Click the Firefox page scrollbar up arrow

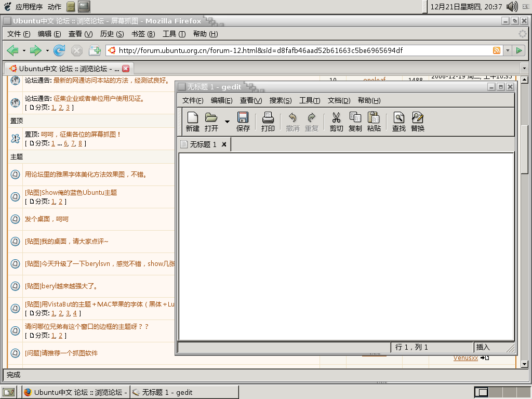pos(524,80)
